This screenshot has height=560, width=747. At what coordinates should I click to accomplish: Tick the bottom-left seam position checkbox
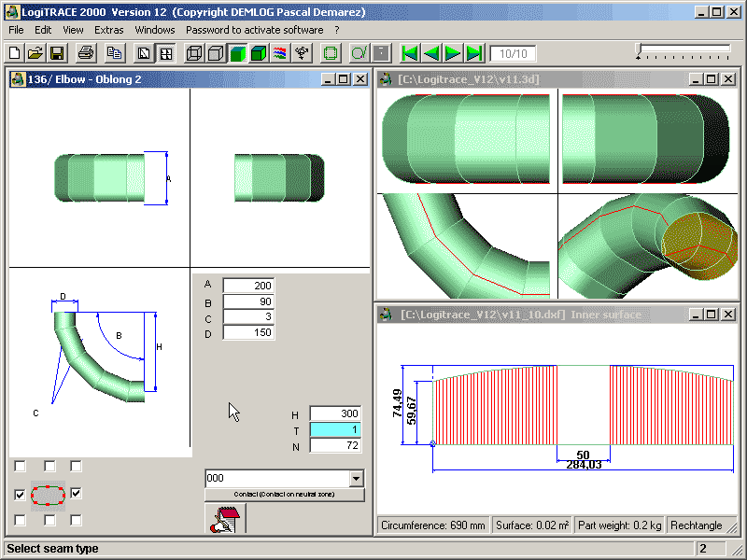pyautogui.click(x=20, y=520)
